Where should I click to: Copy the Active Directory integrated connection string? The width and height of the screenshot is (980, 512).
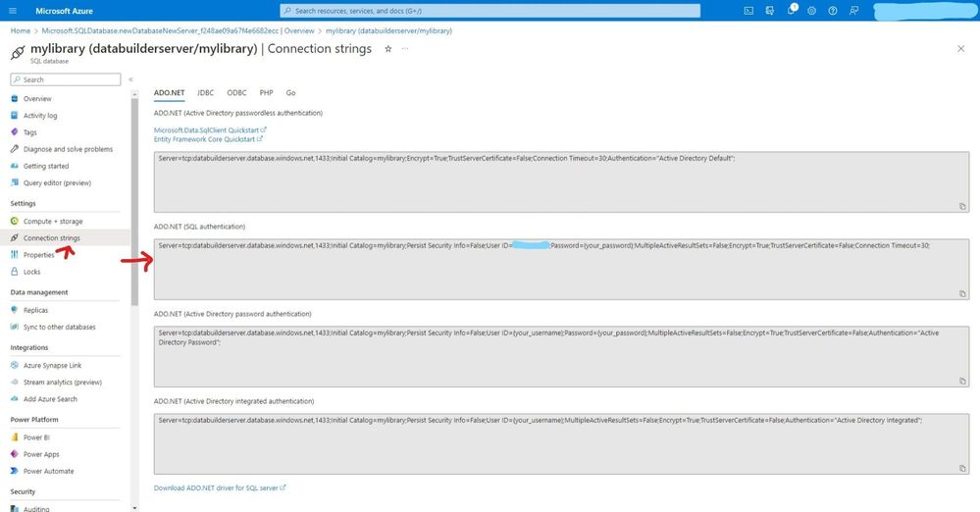tap(962, 468)
